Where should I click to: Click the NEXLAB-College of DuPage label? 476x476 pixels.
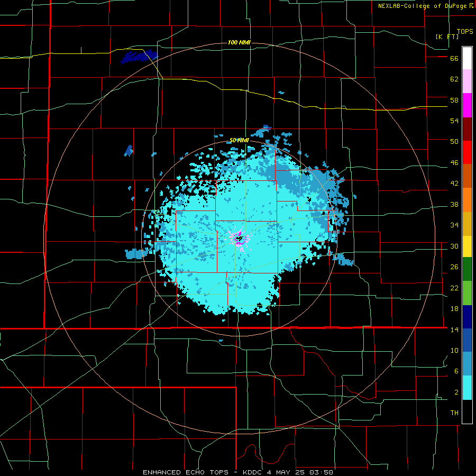[422, 6]
